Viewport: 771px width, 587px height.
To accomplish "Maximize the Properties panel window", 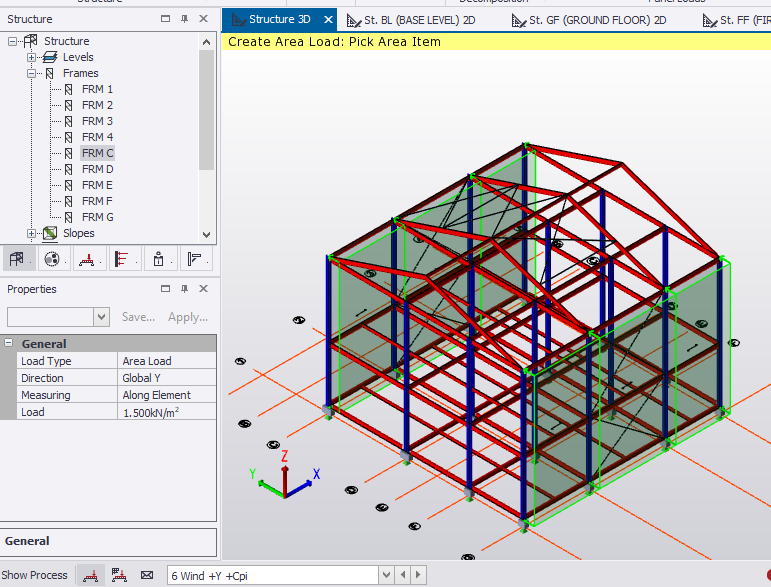I will coord(165,289).
